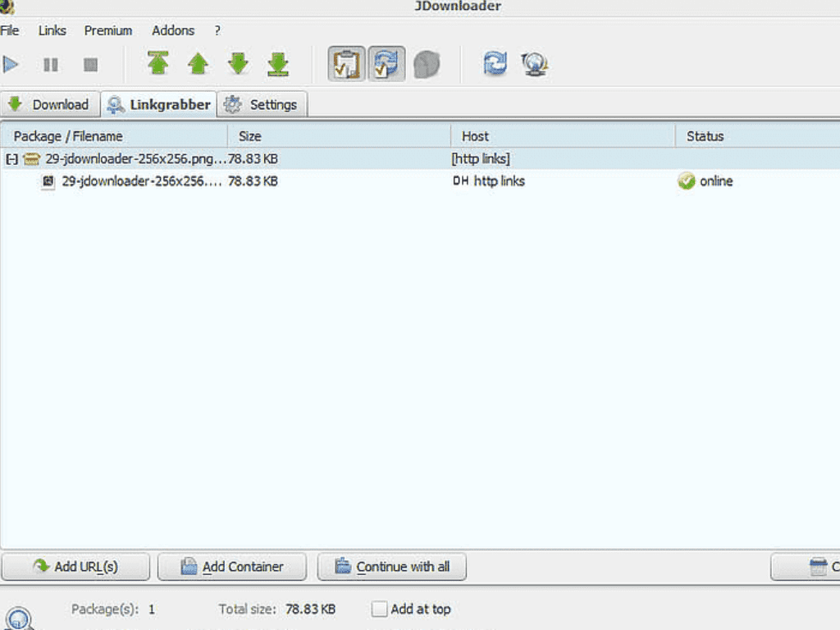Click the update globe icon
840x630 pixels.
tap(534, 64)
